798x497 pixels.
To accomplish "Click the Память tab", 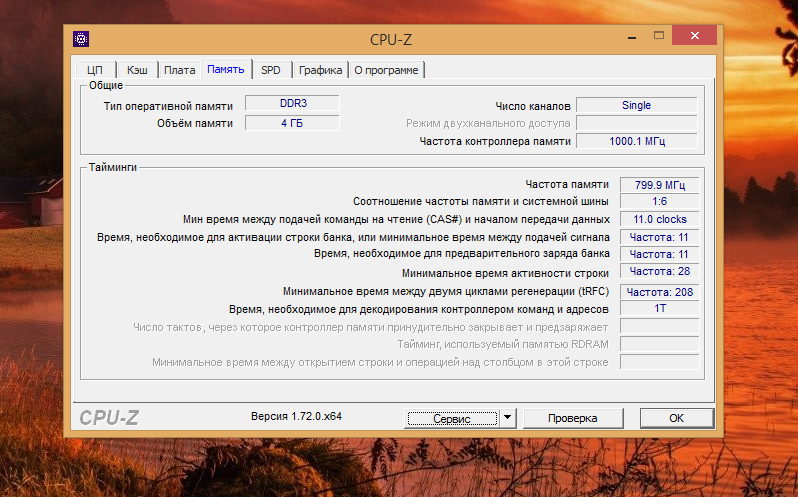I will click(x=226, y=69).
